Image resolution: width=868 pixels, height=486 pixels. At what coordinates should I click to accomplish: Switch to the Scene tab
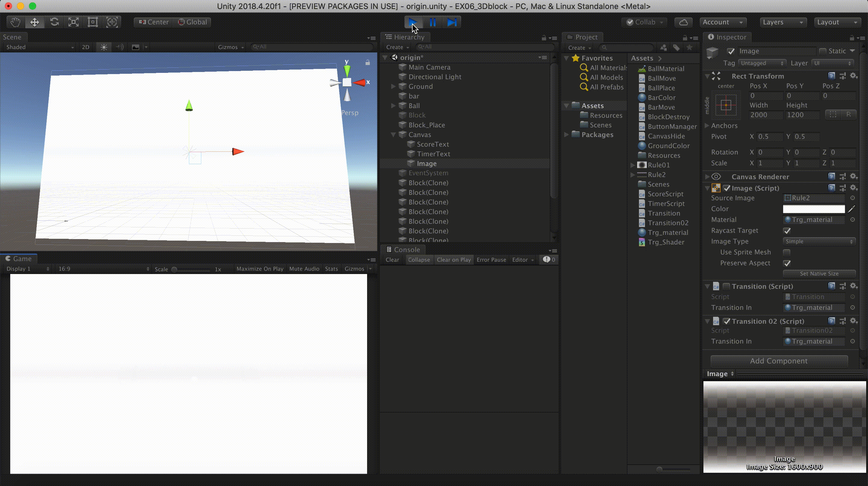(x=12, y=37)
